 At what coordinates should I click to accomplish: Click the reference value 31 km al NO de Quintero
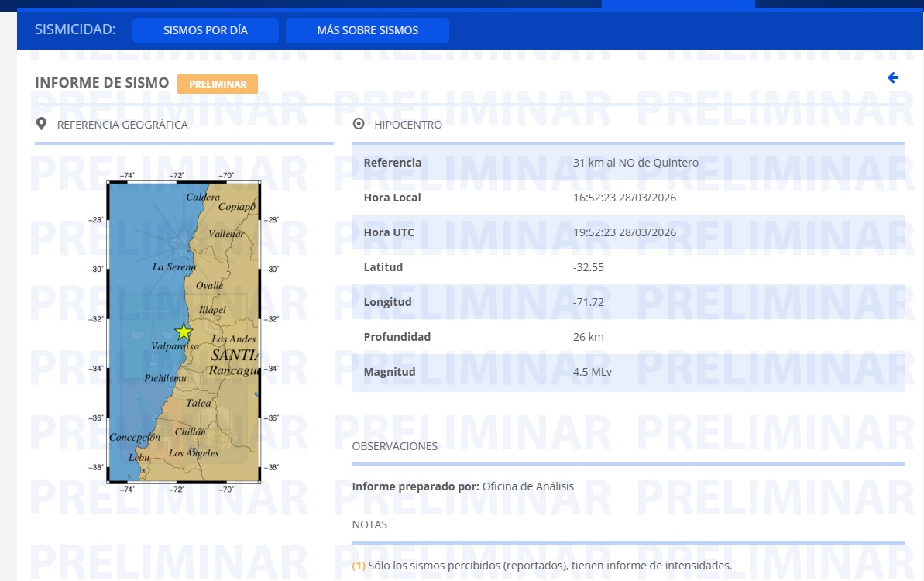[635, 163]
